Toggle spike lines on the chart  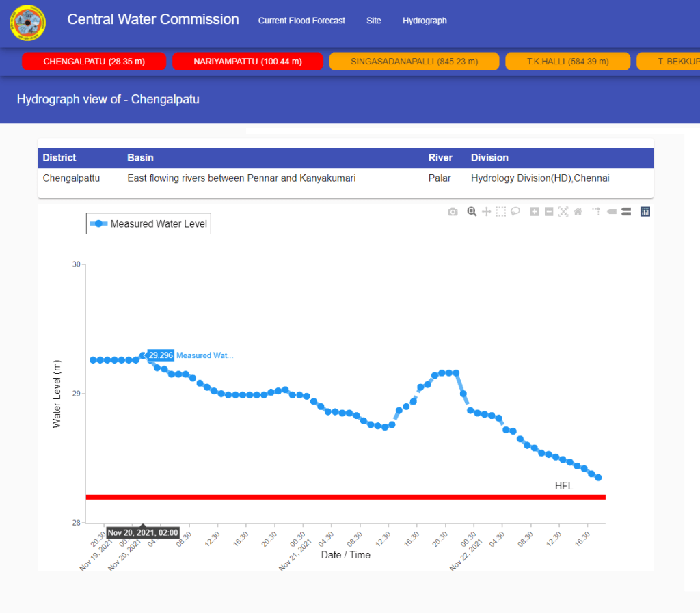(596, 212)
